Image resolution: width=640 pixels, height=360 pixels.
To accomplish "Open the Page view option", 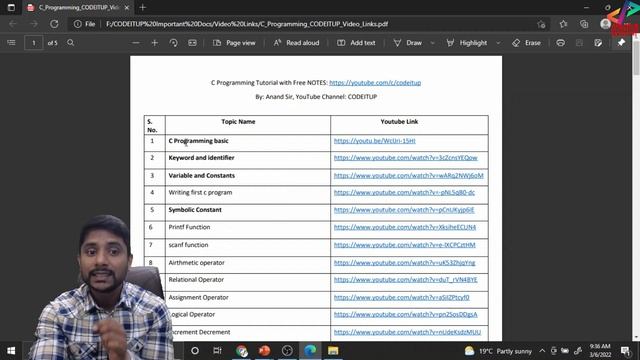I will (x=234, y=42).
